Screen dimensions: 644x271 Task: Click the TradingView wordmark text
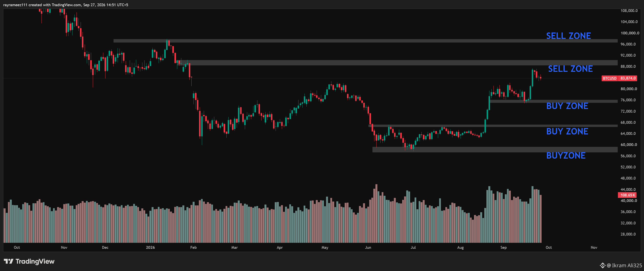click(x=35, y=261)
